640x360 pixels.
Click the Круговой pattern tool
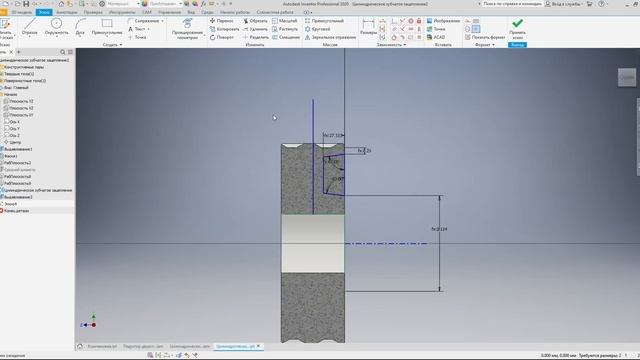point(318,29)
